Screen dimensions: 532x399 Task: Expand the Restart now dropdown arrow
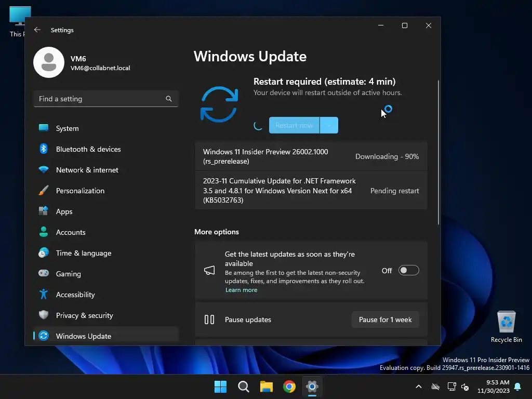(x=329, y=125)
